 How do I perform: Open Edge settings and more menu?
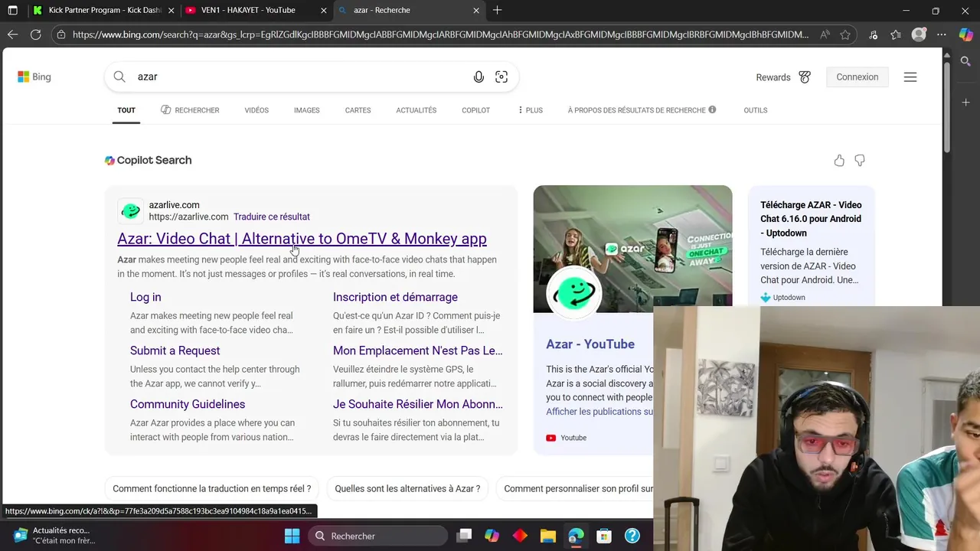tap(942, 34)
